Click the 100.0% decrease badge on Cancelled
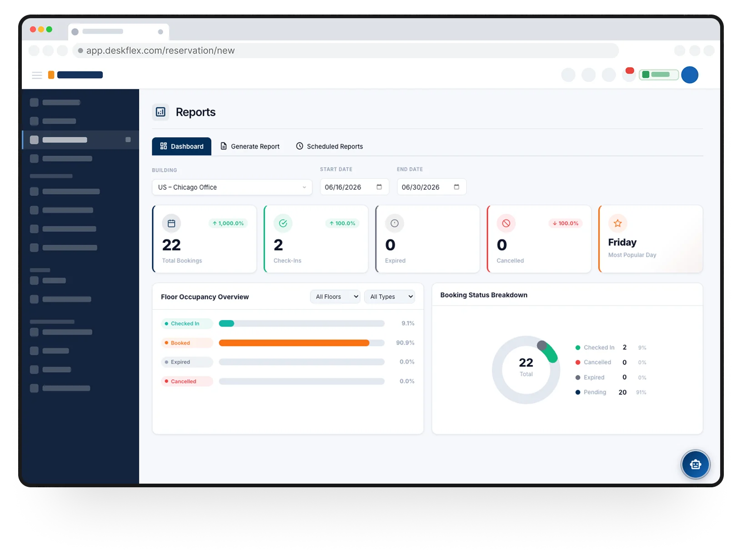Image resolution: width=742 pixels, height=560 pixels. point(566,223)
